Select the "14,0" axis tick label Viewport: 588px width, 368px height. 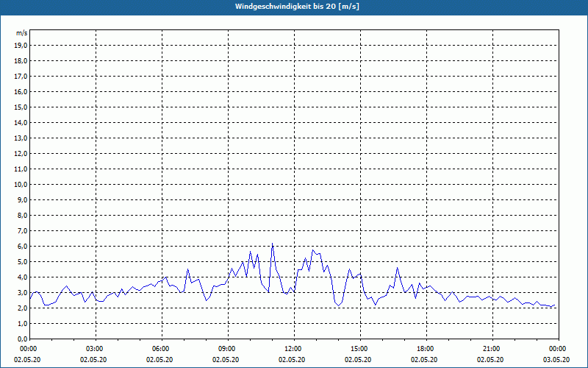[x=21, y=123]
